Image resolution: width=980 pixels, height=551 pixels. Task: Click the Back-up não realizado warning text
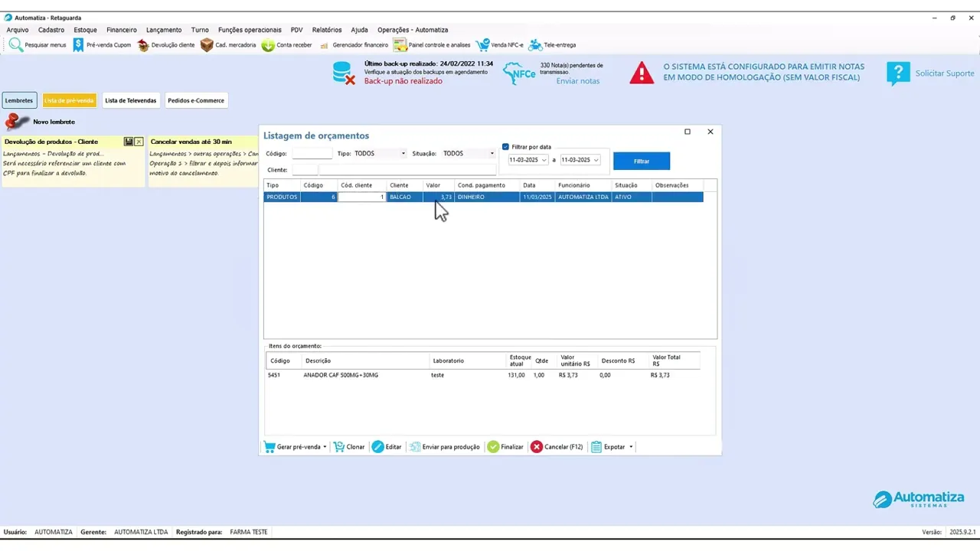tap(403, 81)
